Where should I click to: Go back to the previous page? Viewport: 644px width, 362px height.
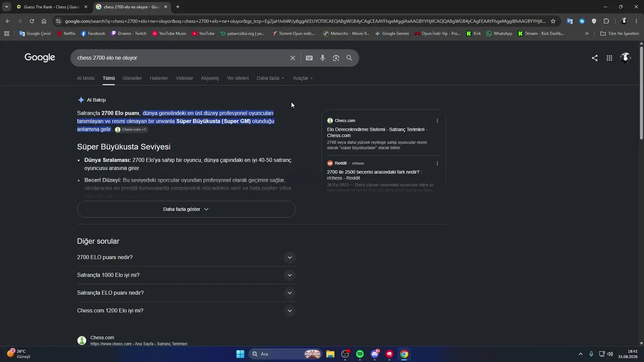point(8,21)
